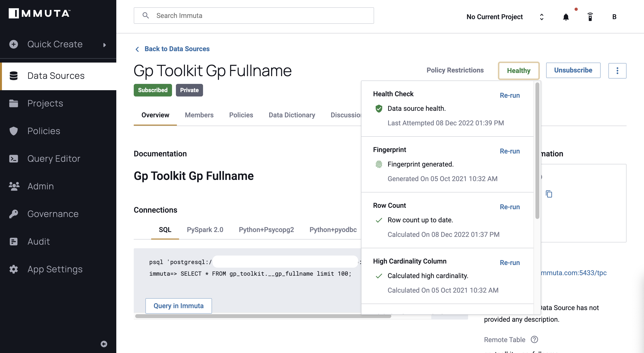Open Admin in the sidebar

click(58, 186)
